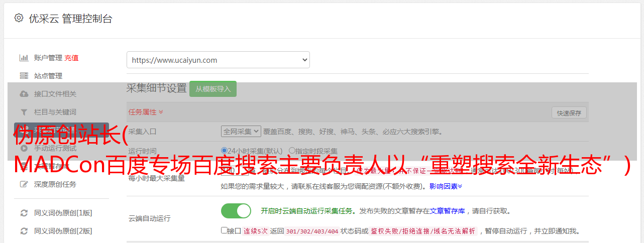Collapse the 任务属性 section
The width and height of the screenshot is (644, 243).
pos(146,112)
